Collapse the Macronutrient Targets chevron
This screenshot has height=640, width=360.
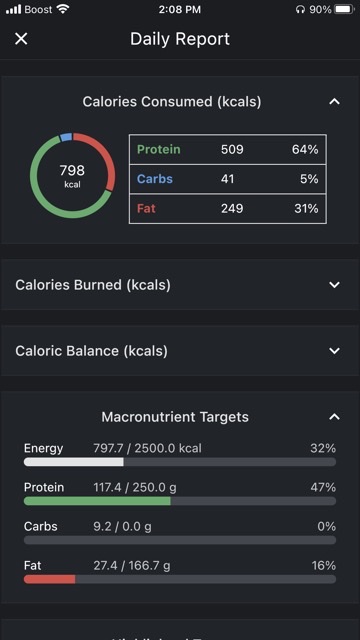334,417
